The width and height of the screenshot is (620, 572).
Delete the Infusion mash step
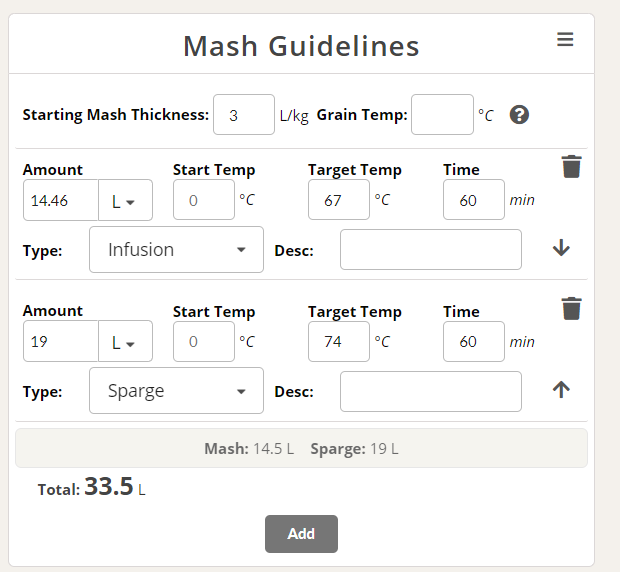[x=571, y=166]
